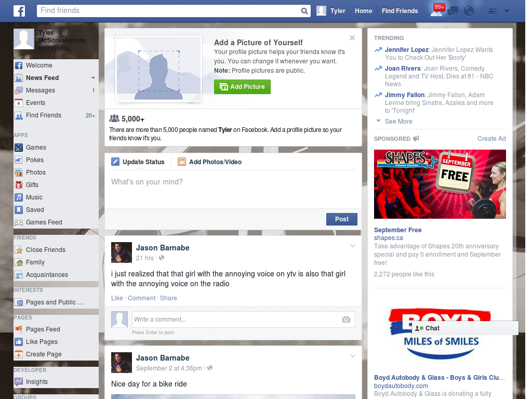
Task: Click the Events calendar icon
Action: pos(19,103)
